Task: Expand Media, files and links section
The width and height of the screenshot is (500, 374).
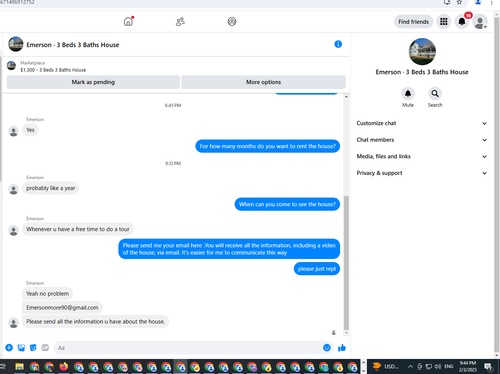Action: point(422,157)
